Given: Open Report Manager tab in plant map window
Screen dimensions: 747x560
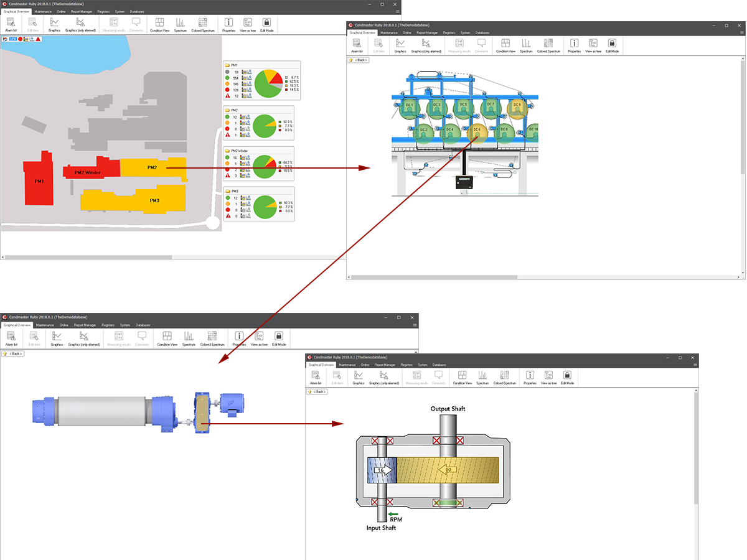Looking at the screenshot, I should [x=82, y=11].
